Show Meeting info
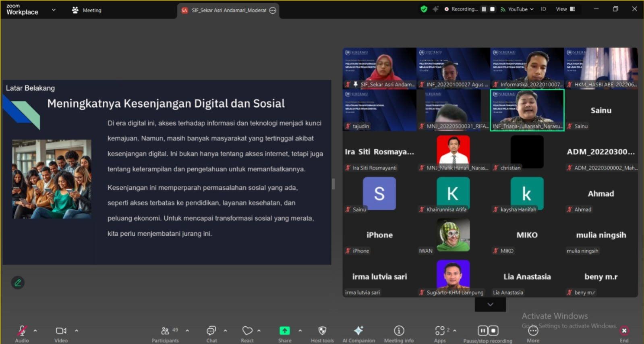Viewport: 644px width, 344px height. click(399, 334)
